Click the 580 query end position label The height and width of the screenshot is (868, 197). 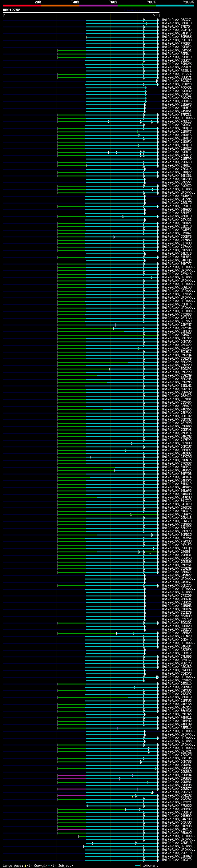tap(155, 15)
